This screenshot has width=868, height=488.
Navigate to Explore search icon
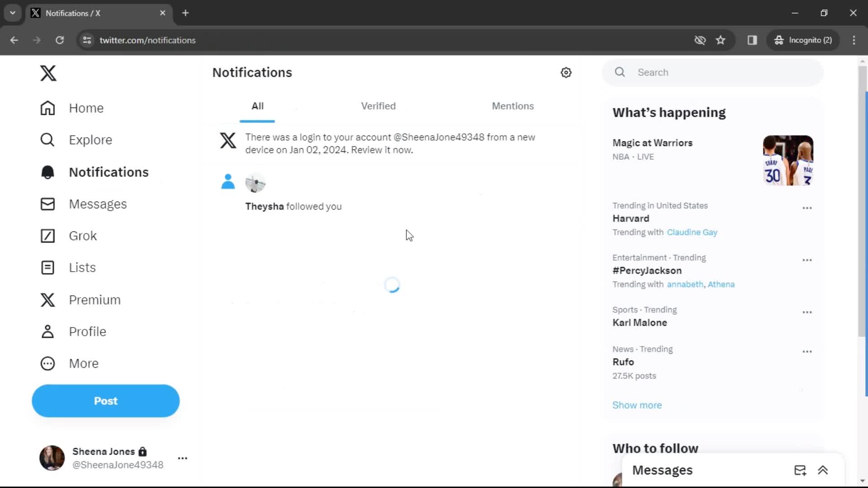[x=47, y=140]
